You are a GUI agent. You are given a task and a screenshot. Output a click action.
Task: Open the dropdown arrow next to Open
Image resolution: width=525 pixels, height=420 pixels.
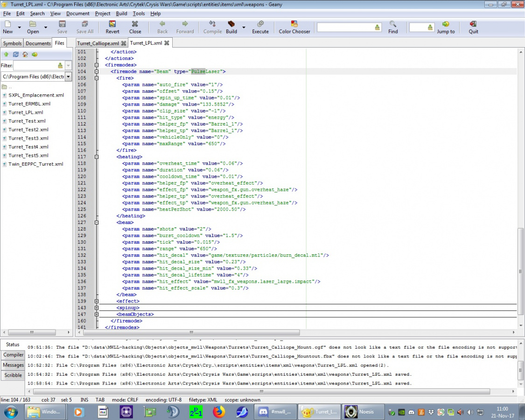(x=45, y=28)
